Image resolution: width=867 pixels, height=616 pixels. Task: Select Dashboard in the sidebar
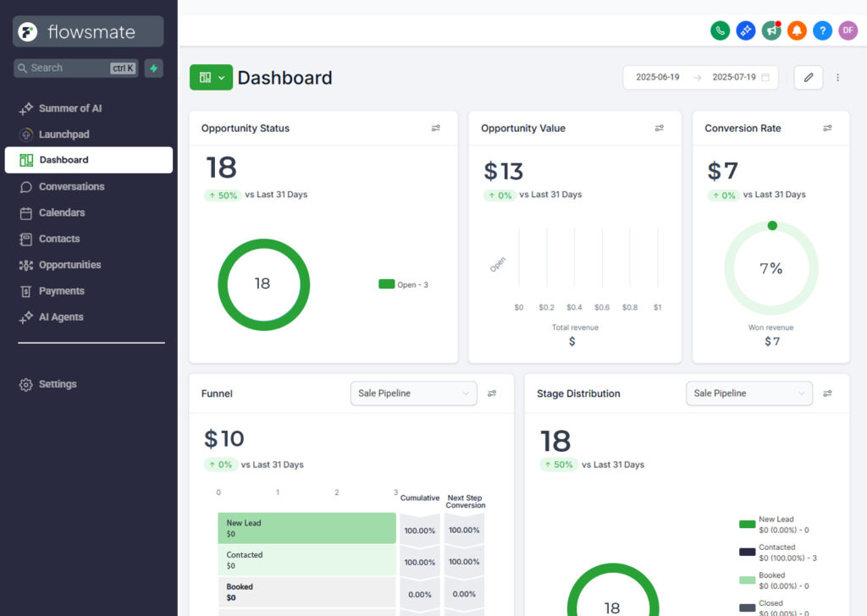click(88, 160)
